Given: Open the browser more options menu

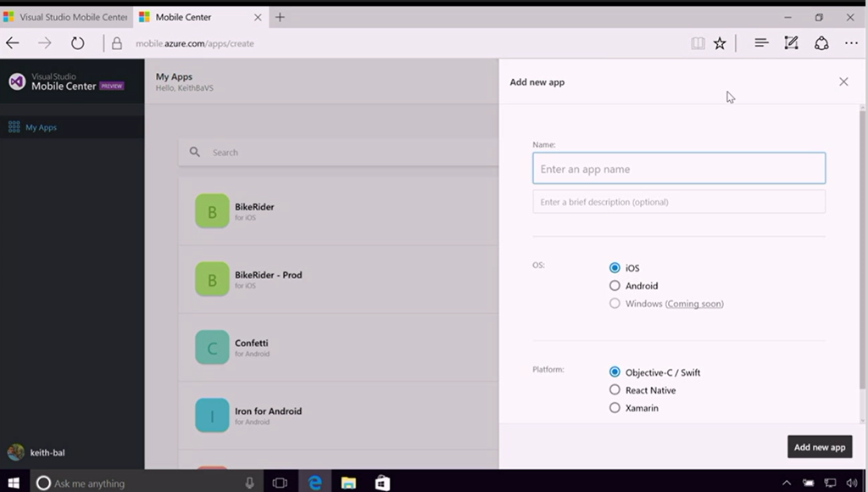Looking at the screenshot, I should pos(850,43).
